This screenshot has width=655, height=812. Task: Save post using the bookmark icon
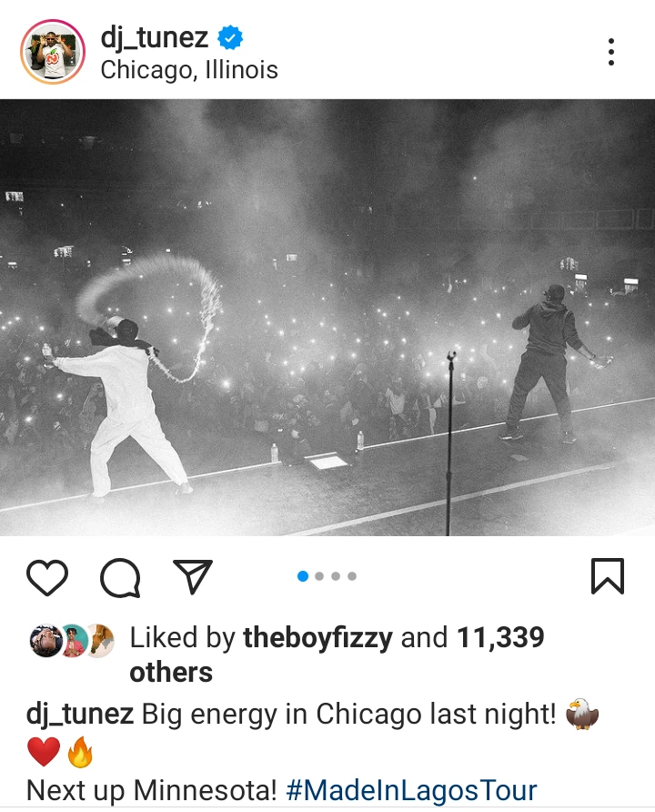(x=608, y=576)
